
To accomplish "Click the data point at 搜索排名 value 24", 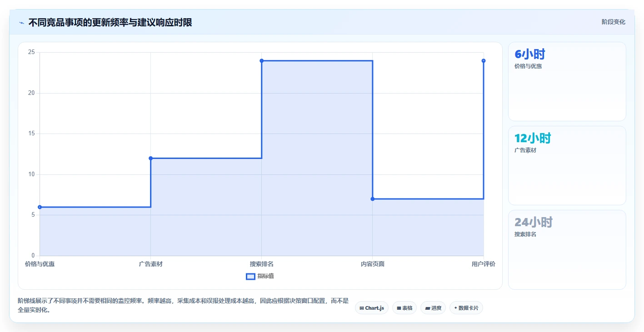I will pyautogui.click(x=261, y=61).
